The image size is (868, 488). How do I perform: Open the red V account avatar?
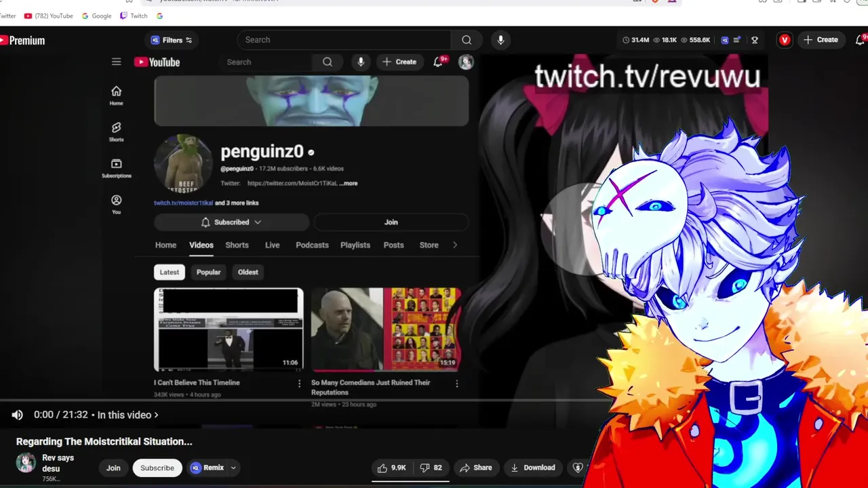coord(785,40)
